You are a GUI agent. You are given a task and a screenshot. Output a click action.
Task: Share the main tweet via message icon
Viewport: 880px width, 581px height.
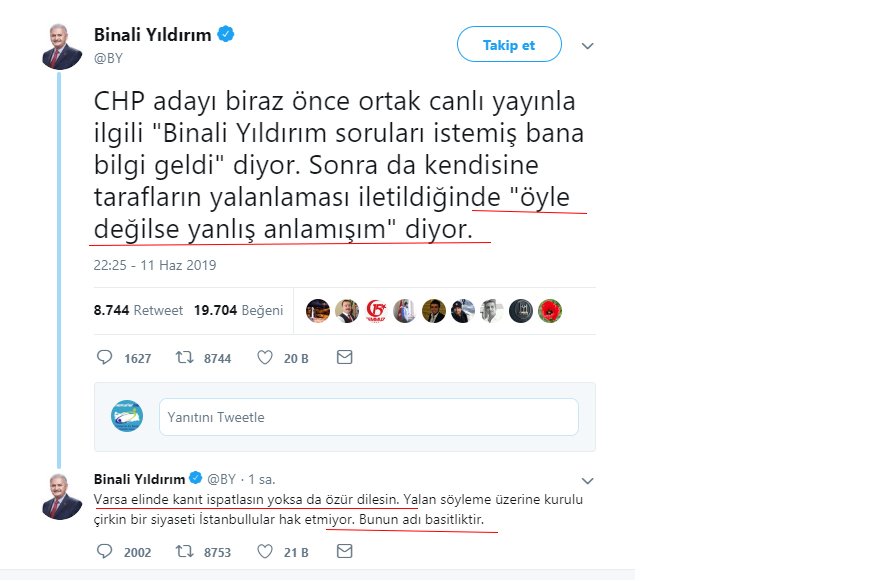(x=344, y=357)
